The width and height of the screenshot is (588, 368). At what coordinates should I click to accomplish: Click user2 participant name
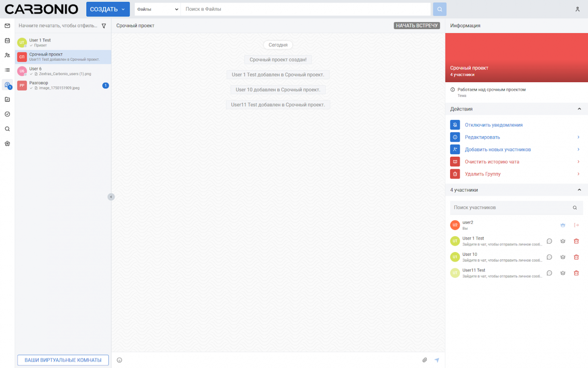[x=468, y=223]
